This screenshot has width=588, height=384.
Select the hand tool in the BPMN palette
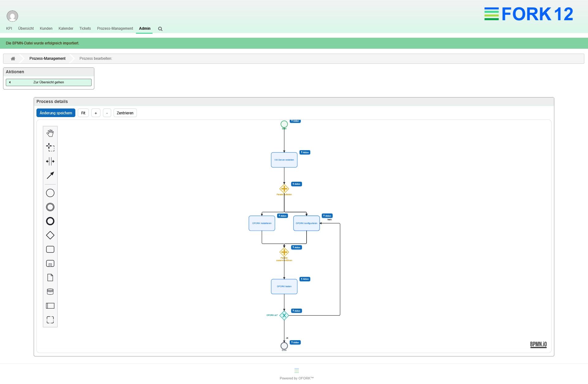point(50,133)
